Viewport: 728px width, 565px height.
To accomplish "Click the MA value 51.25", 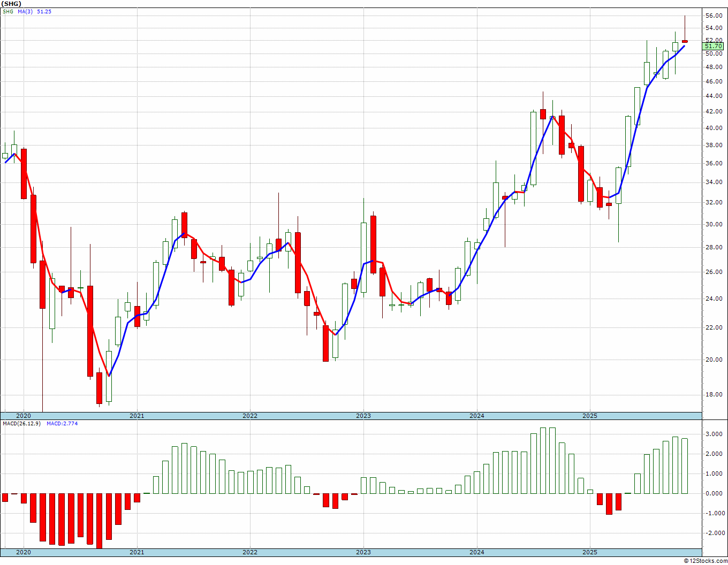I will [44, 11].
